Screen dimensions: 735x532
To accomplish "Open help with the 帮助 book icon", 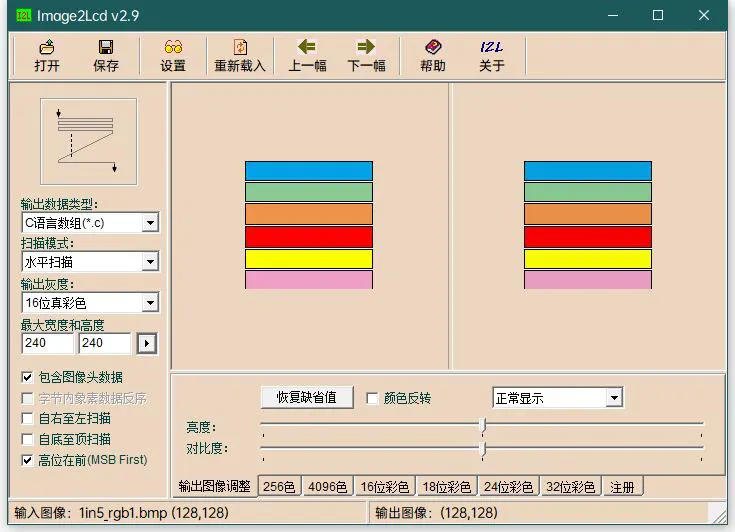I will (x=433, y=56).
